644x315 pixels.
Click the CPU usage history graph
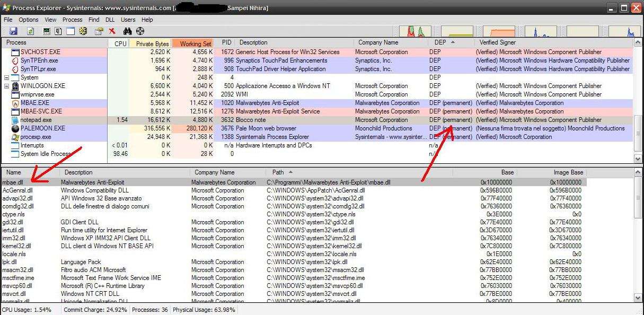coord(415,31)
